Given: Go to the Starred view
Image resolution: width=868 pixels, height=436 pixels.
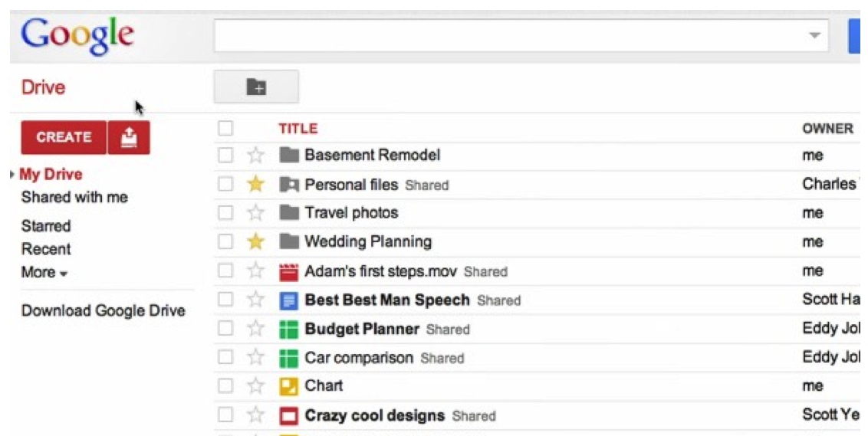Looking at the screenshot, I should (46, 226).
